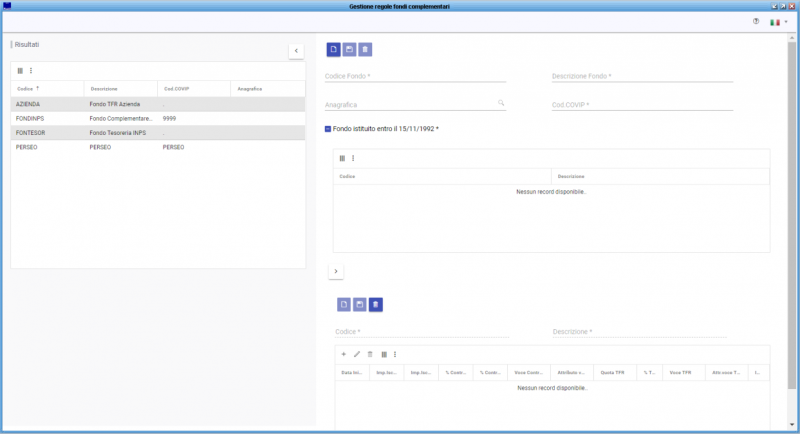Click 'Fondo Tesoreria INPS' cell
Image resolution: width=800 pixels, height=434 pixels.
(x=121, y=133)
